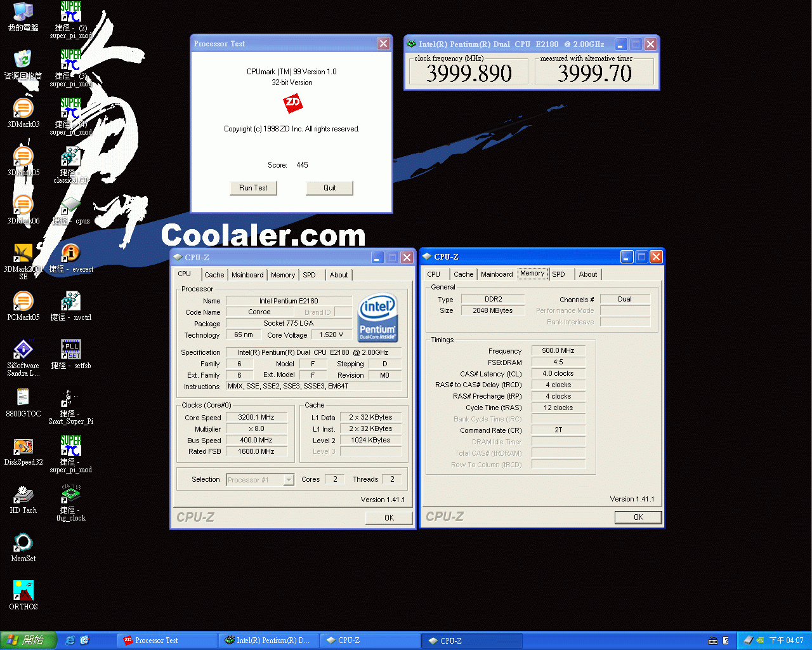Switch to Cache tab in left CPU-Z window
The height and width of the screenshot is (650, 812).
pos(214,275)
